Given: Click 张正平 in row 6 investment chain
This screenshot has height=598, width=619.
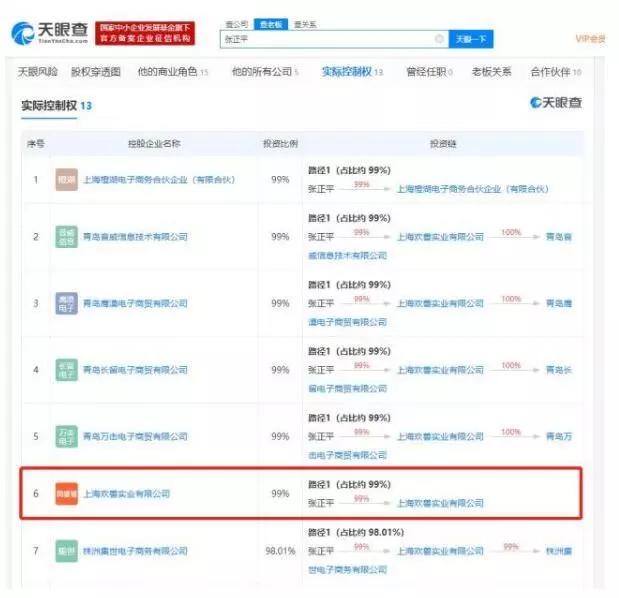Looking at the screenshot, I should click(x=321, y=503).
